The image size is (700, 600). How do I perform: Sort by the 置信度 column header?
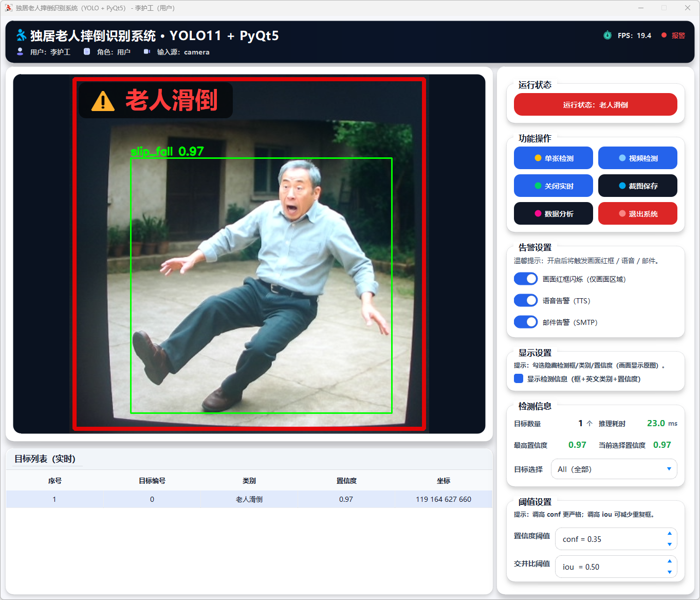pyautogui.click(x=346, y=481)
